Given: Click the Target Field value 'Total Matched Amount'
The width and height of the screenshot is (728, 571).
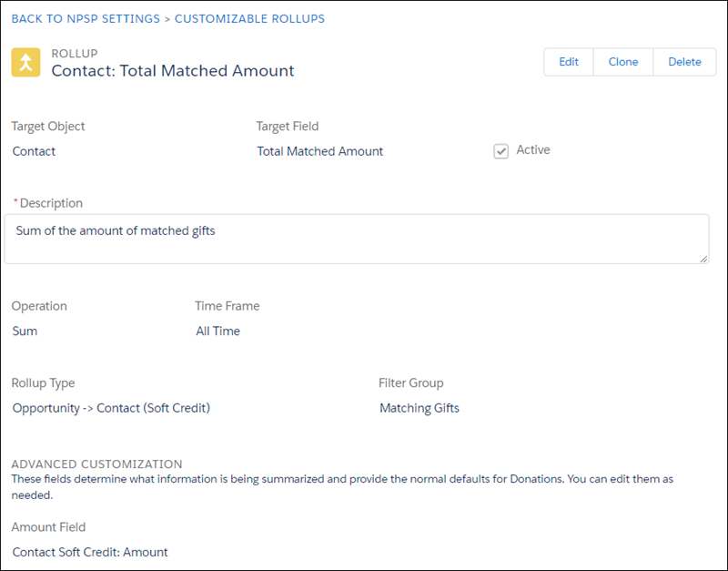Looking at the screenshot, I should pos(320,151).
